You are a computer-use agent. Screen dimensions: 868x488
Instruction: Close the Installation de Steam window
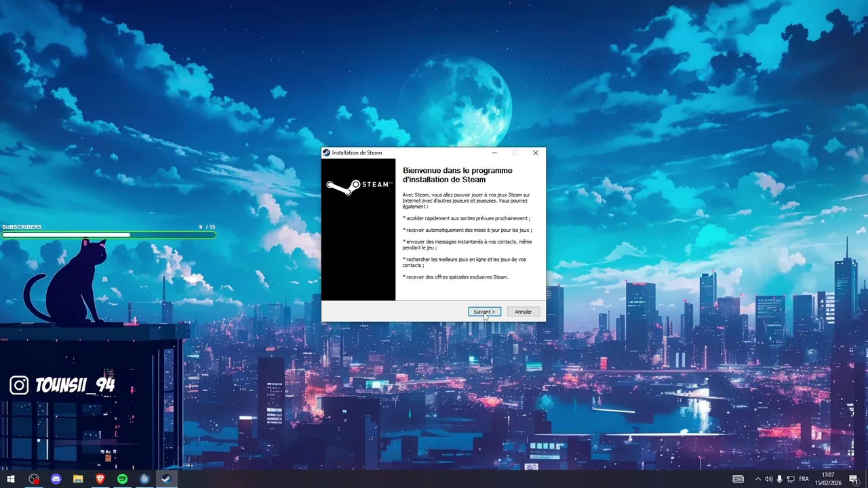pos(536,152)
